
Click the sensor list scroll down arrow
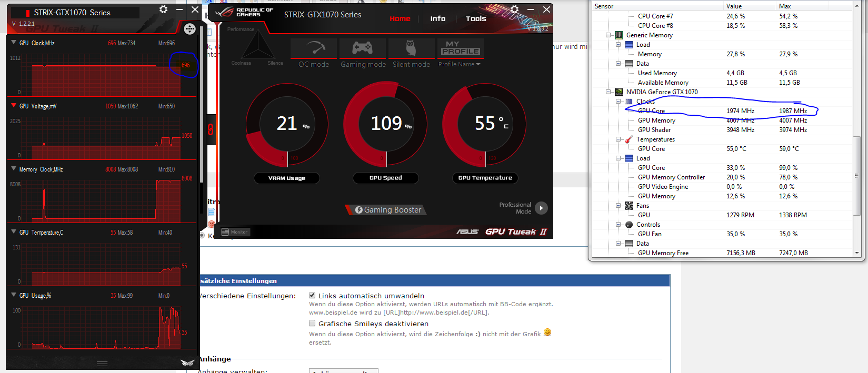coord(857,253)
